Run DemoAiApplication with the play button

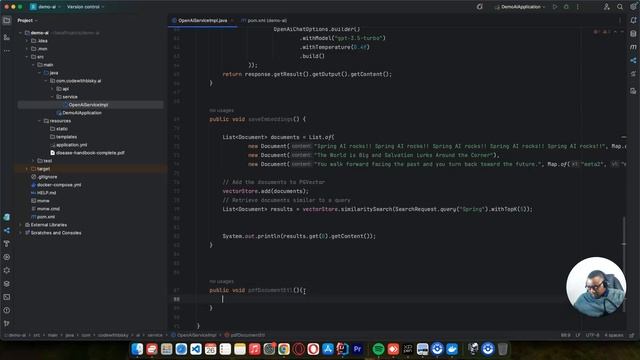pyautogui.click(x=555, y=7)
